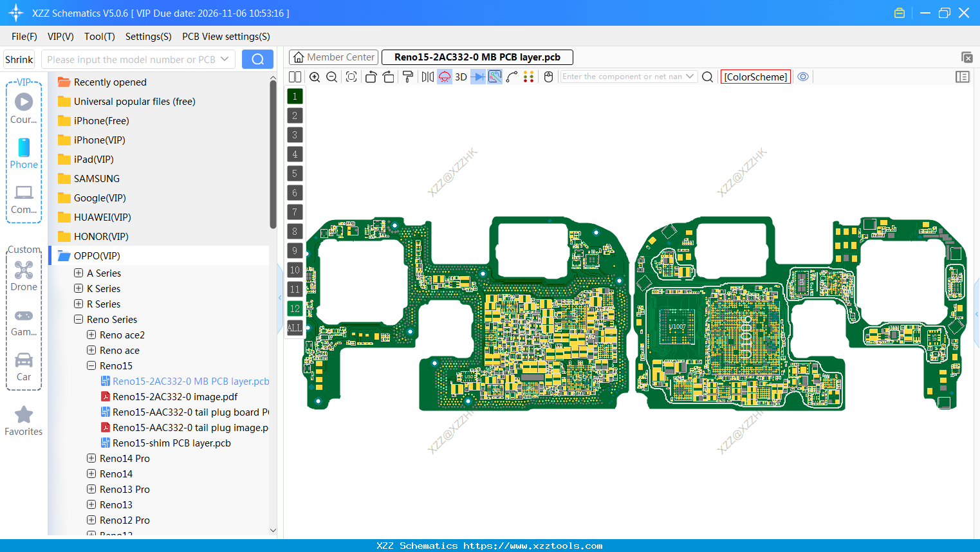980x552 pixels.
Task: Open the ColorScheme picker
Action: coord(755,77)
